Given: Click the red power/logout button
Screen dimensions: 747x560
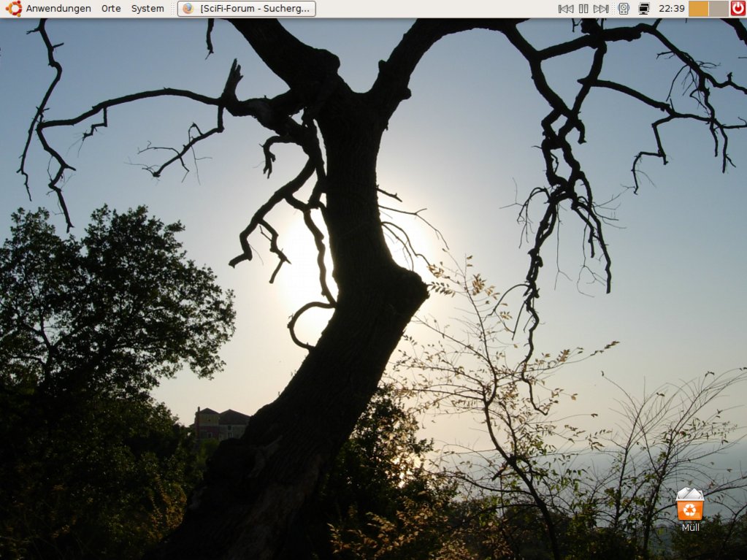Looking at the screenshot, I should 738,9.
